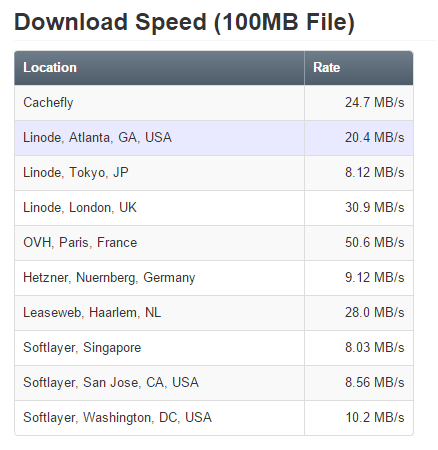The image size is (438, 450).
Task: Click the Location column header
Action: click(159, 68)
